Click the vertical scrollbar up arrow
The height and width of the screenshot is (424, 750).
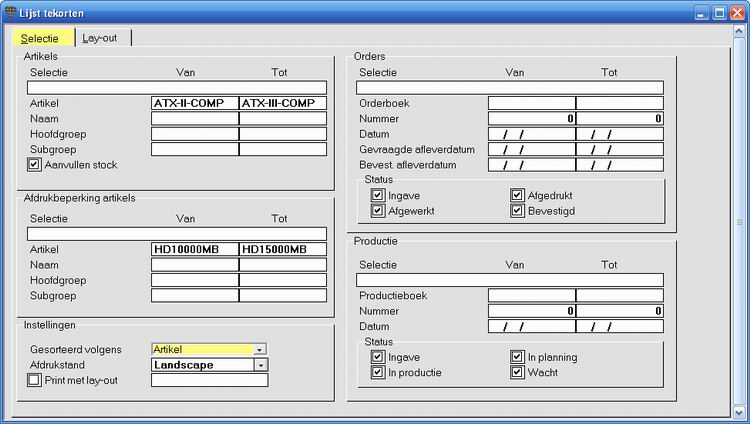[x=739, y=31]
